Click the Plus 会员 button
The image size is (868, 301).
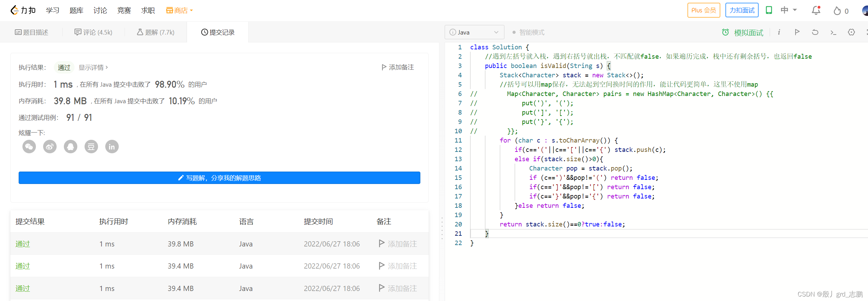coord(704,10)
